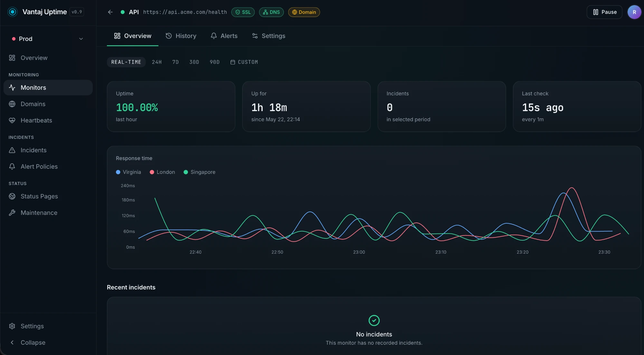This screenshot has height=355, width=644.
Task: Click the 15s ago last check value
Action: pos(543,107)
